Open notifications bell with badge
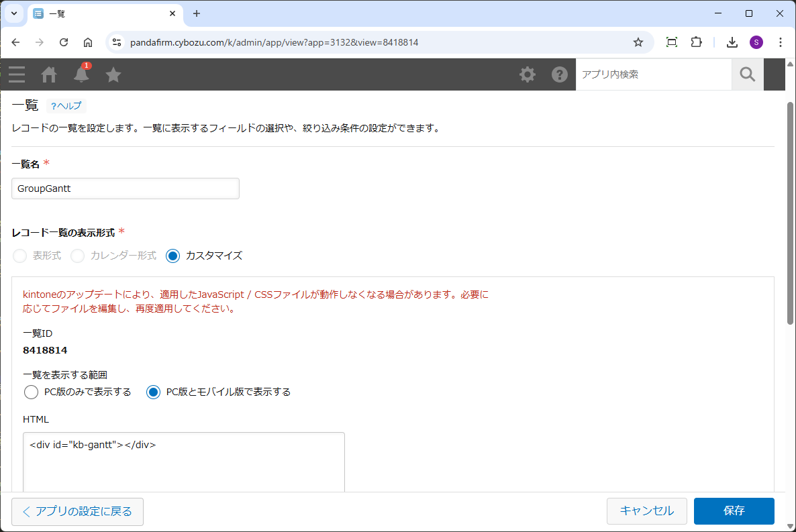The height and width of the screenshot is (532, 796). 81,74
